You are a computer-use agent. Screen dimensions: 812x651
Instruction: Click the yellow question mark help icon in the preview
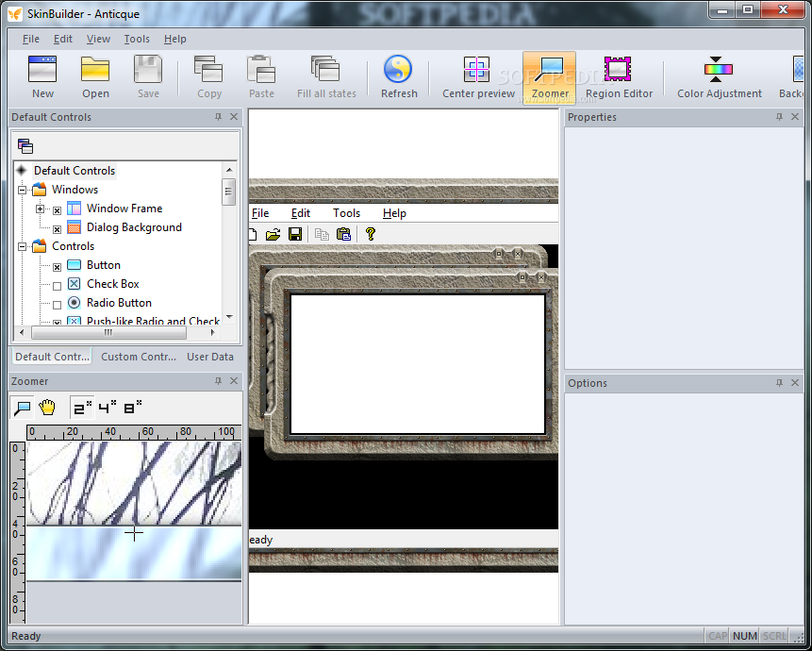tap(370, 234)
